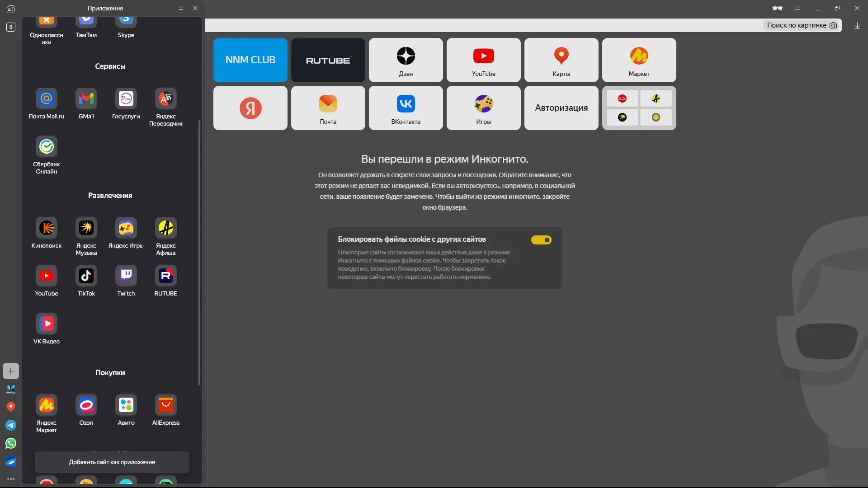Click Add site as application button

[112, 462]
